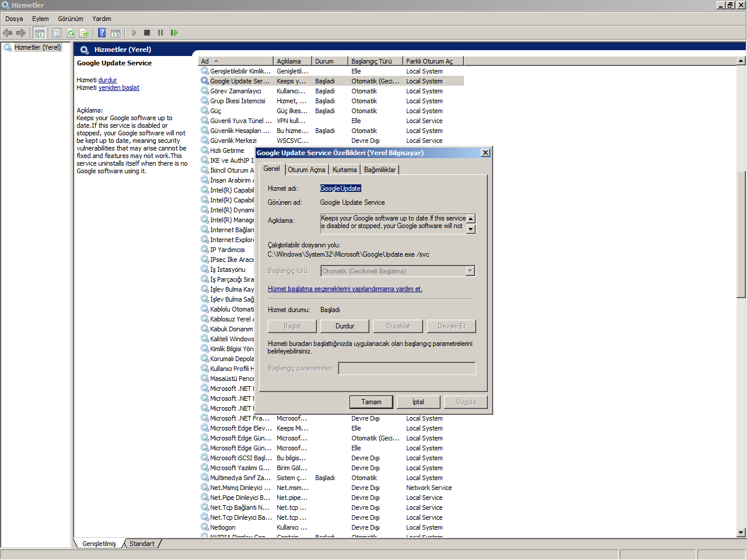Click the gear icon of Microsoft iSCSI Başl… row

tap(205, 458)
